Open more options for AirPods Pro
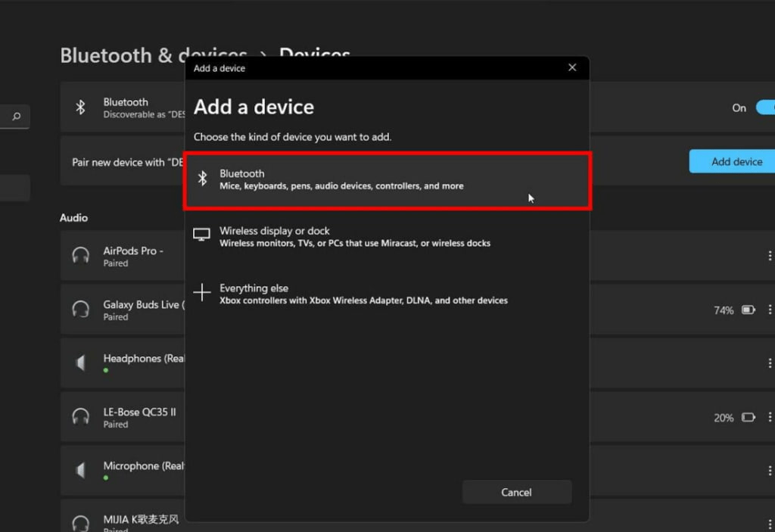 pyautogui.click(x=770, y=255)
